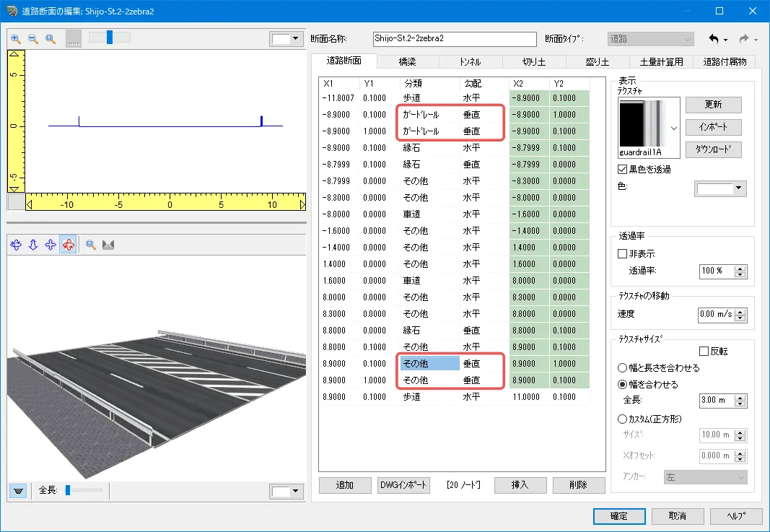Open the 断面タイプ dropdown

[650, 39]
